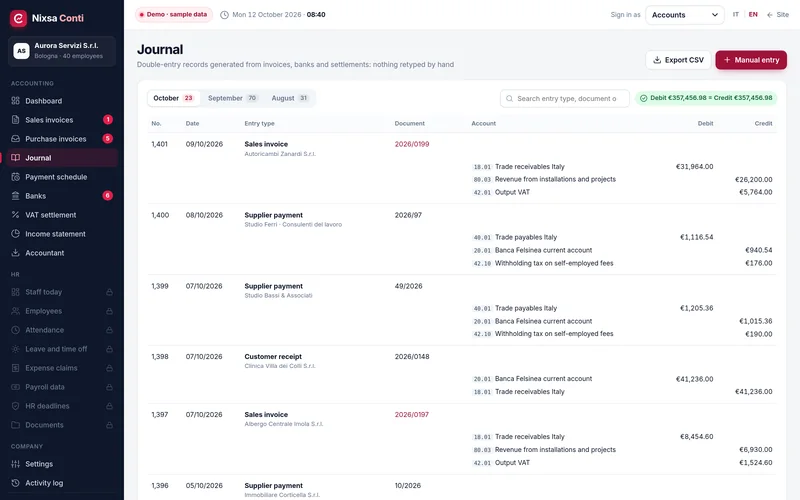Click the Document column header
The image size is (800, 500).
coord(409,123)
